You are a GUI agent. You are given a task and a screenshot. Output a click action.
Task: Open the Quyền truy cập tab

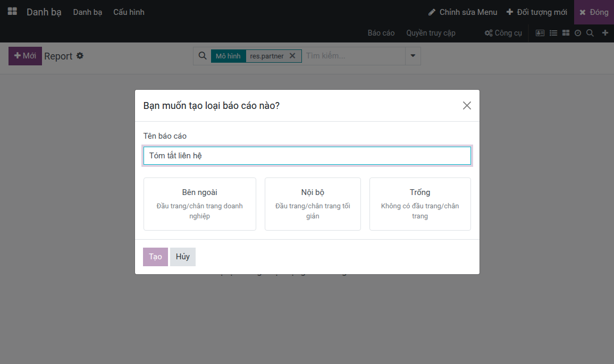[431, 33]
